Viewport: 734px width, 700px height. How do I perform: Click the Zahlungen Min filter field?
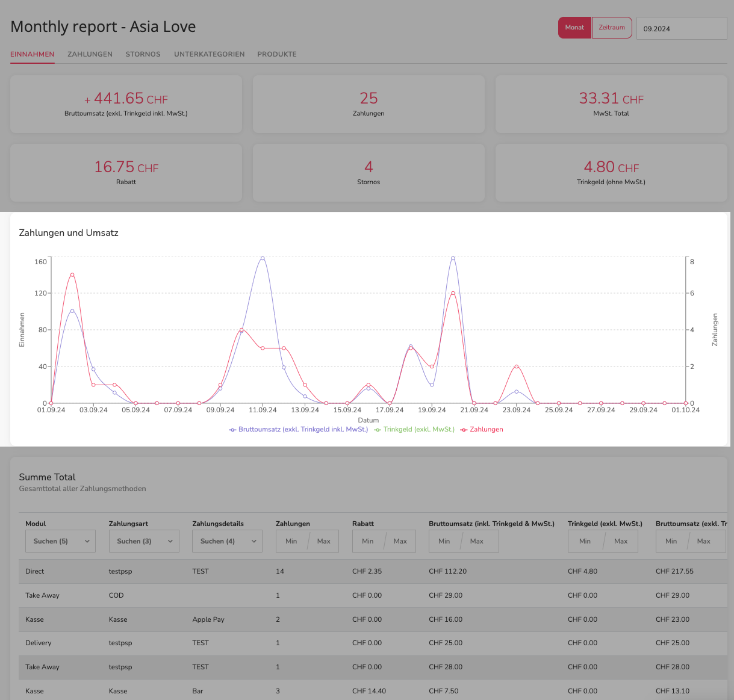(292, 541)
